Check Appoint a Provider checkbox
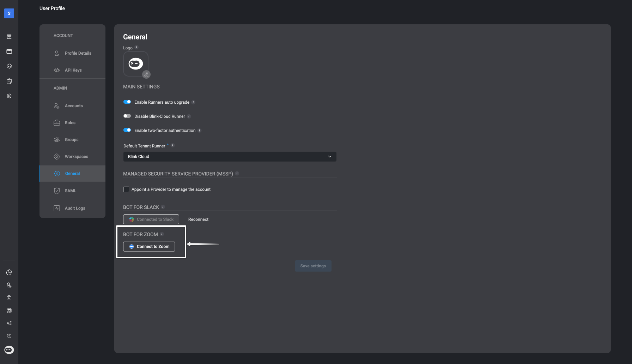Viewport: 632px width, 364px height. pyautogui.click(x=126, y=189)
